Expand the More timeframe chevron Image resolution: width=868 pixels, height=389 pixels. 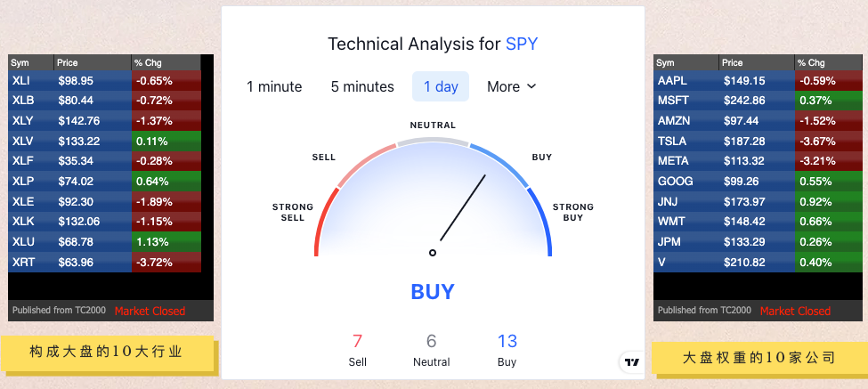(531, 86)
